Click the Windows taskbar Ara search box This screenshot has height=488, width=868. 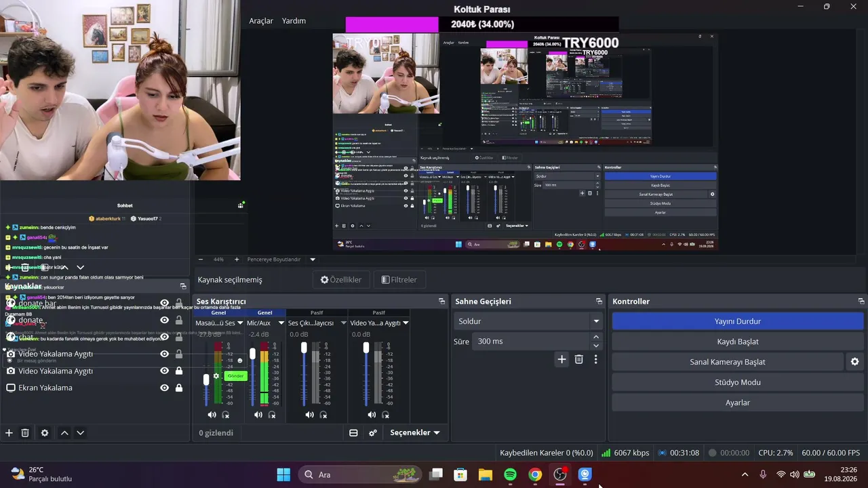(359, 474)
